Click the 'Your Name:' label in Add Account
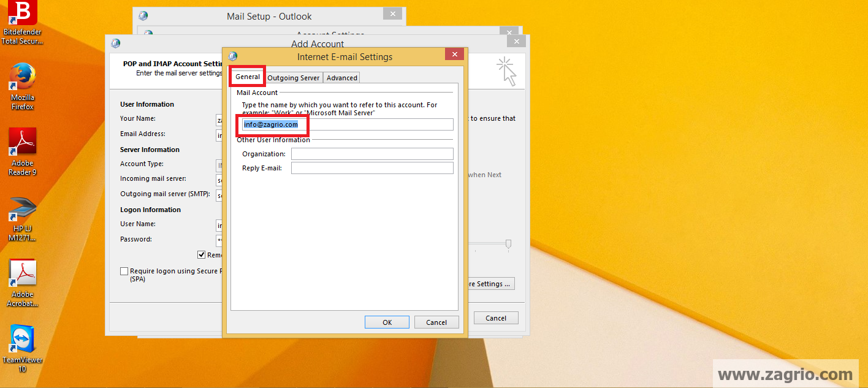The width and height of the screenshot is (868, 388). pyautogui.click(x=138, y=119)
